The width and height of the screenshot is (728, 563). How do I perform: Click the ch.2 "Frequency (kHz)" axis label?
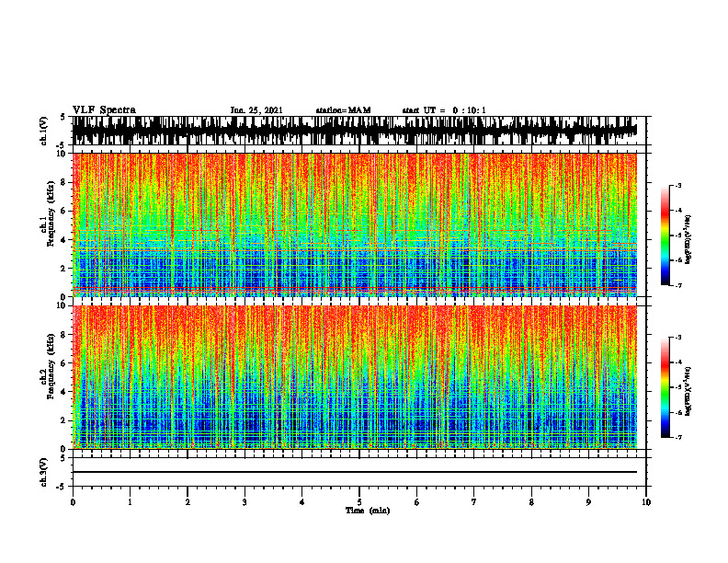pyautogui.click(x=51, y=366)
